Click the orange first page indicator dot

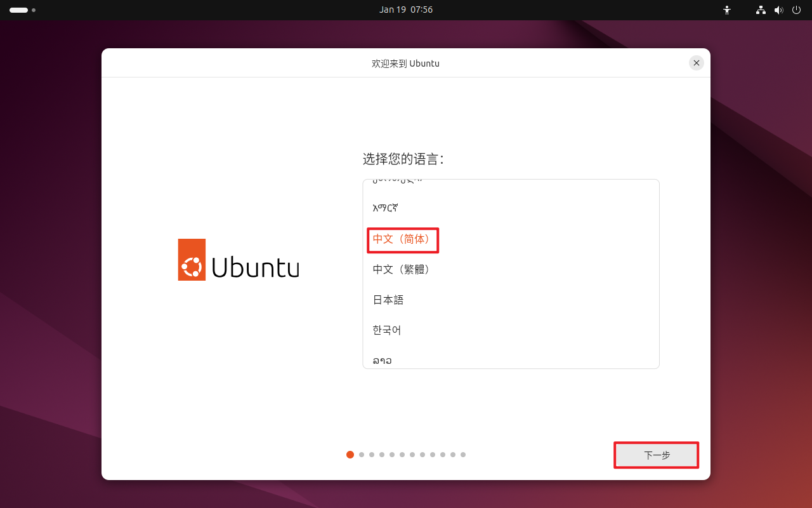350,455
